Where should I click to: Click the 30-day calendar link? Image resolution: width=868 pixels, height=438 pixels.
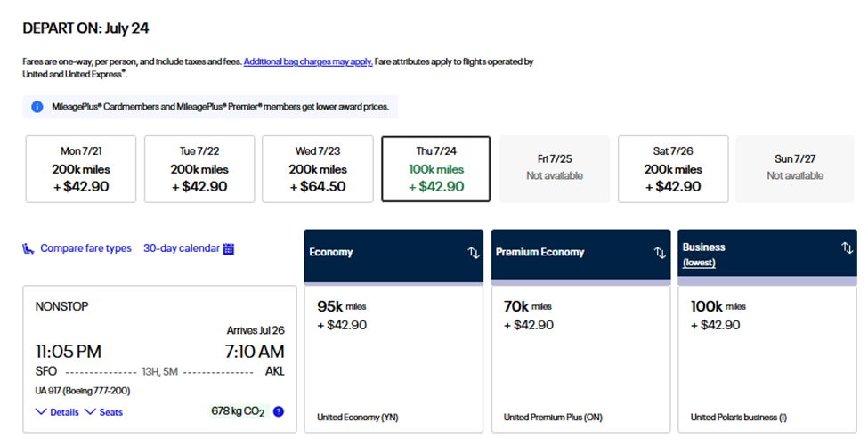(x=181, y=249)
